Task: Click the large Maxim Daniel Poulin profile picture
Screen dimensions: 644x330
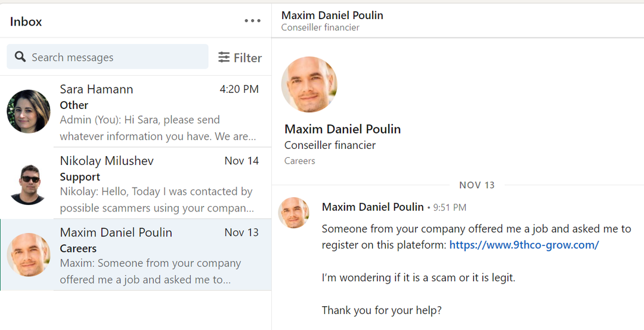Action: pos(309,85)
